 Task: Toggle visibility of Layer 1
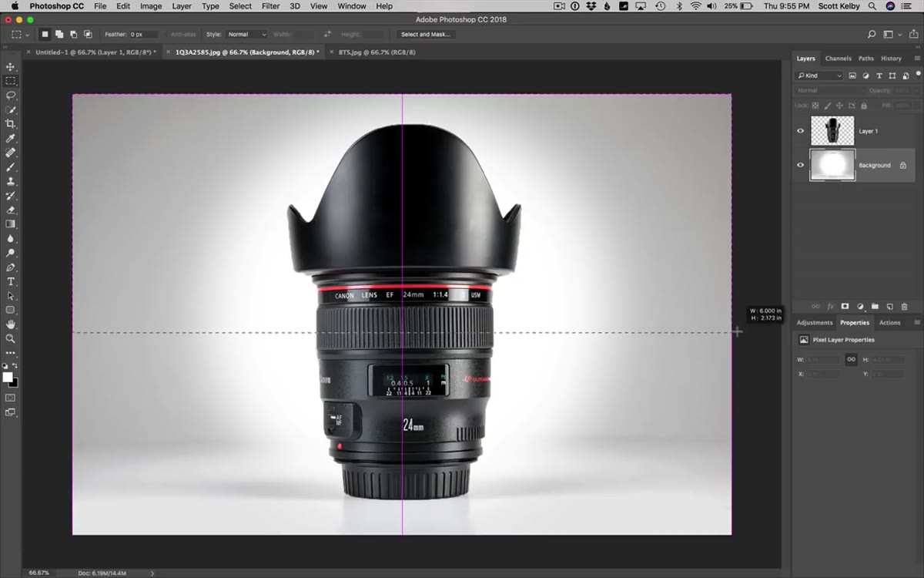800,131
